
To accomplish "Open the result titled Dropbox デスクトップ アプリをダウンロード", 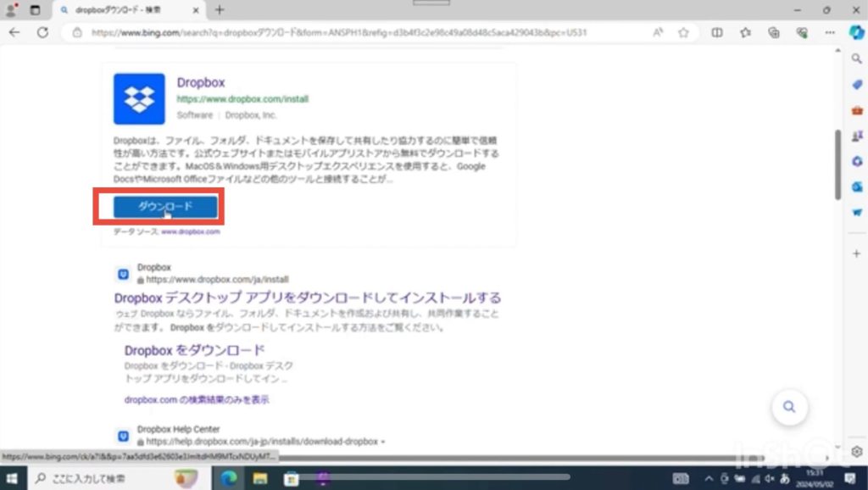I will (x=307, y=298).
